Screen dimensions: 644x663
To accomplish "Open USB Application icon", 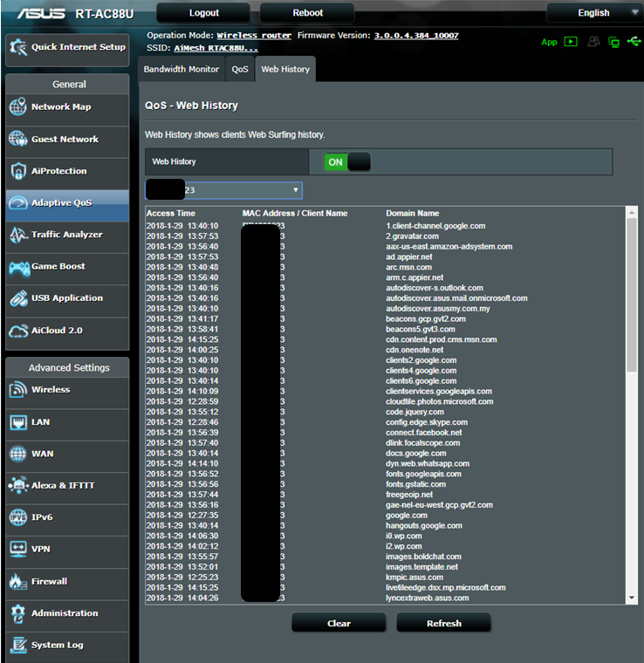I will [x=18, y=298].
